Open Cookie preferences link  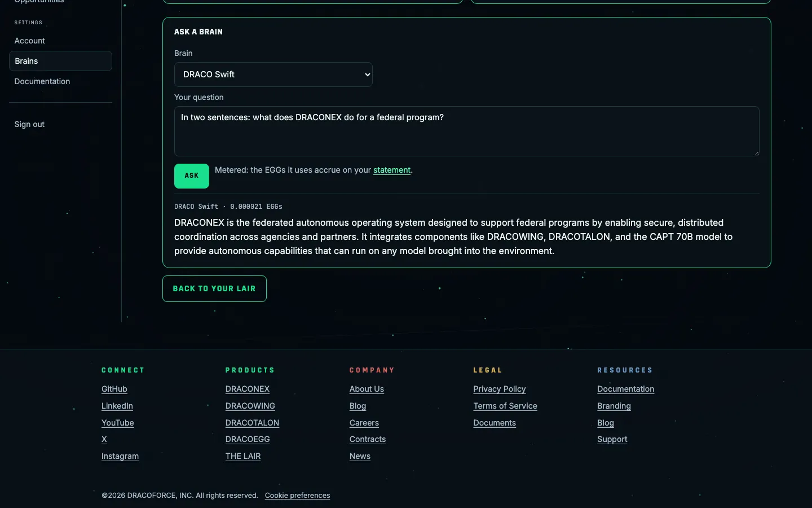[x=298, y=496]
